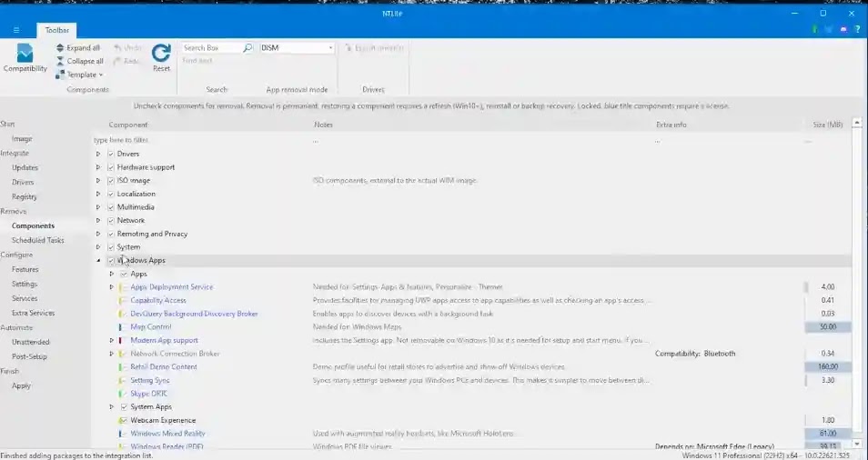
Task: Uncheck the Multimedia checkbox
Action: 111,206
